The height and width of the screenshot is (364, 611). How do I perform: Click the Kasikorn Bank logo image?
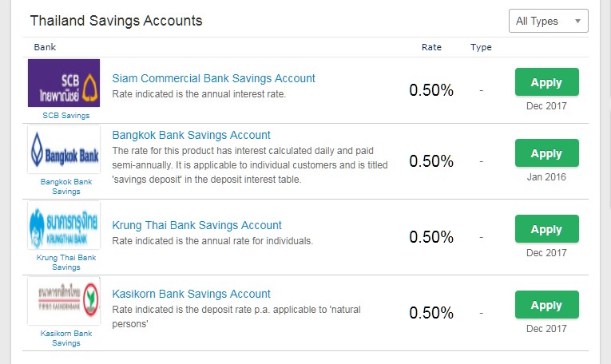click(x=64, y=301)
